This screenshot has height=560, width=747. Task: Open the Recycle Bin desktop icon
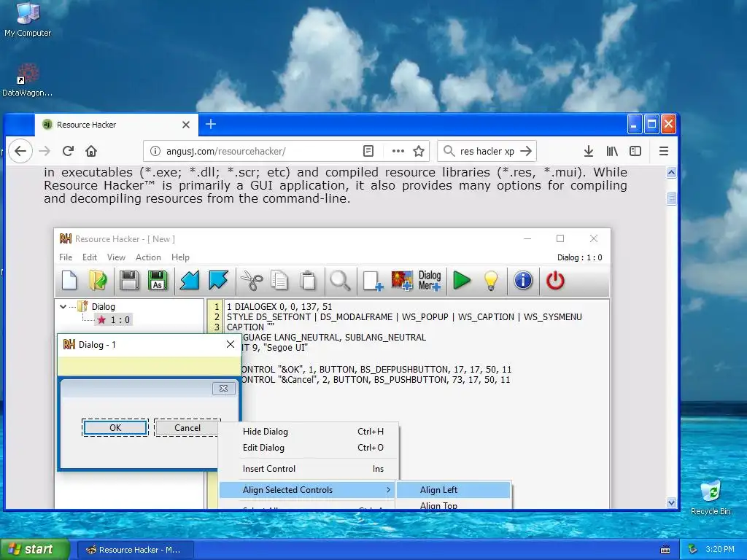tap(711, 497)
